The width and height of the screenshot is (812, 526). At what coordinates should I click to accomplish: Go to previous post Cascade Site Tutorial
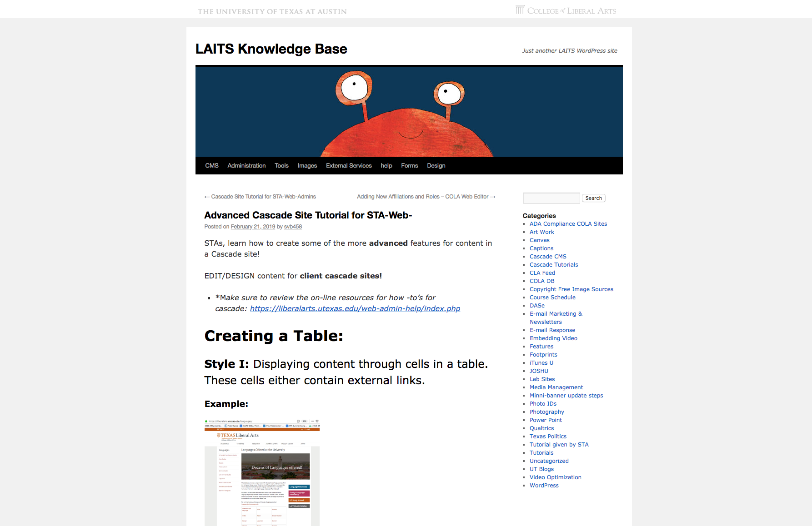click(x=260, y=197)
